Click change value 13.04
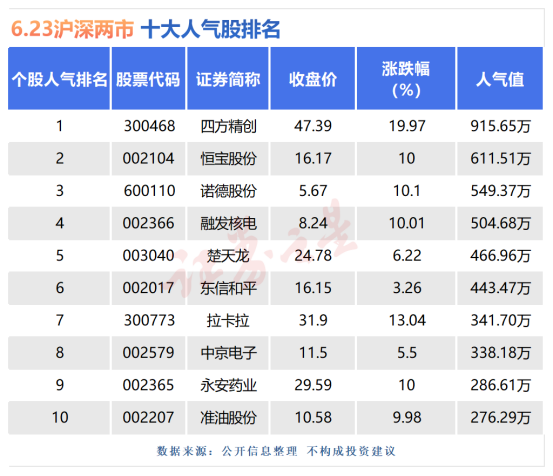 coord(407,321)
